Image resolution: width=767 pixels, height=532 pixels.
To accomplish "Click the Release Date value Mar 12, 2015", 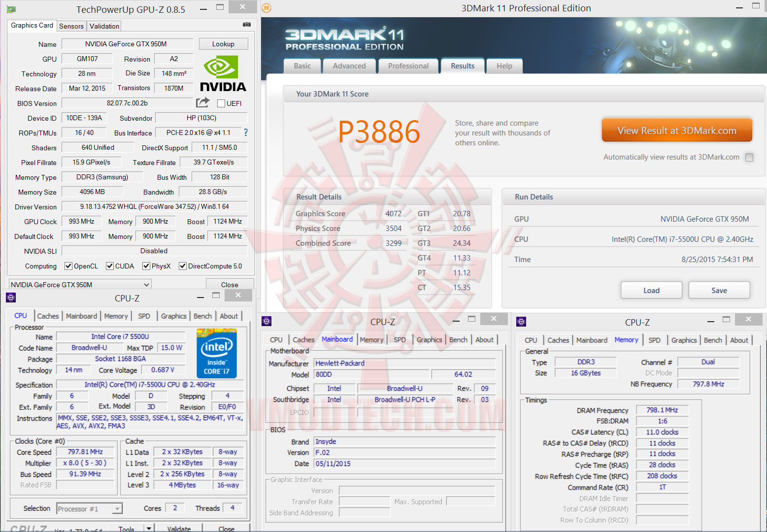I will coord(87,88).
